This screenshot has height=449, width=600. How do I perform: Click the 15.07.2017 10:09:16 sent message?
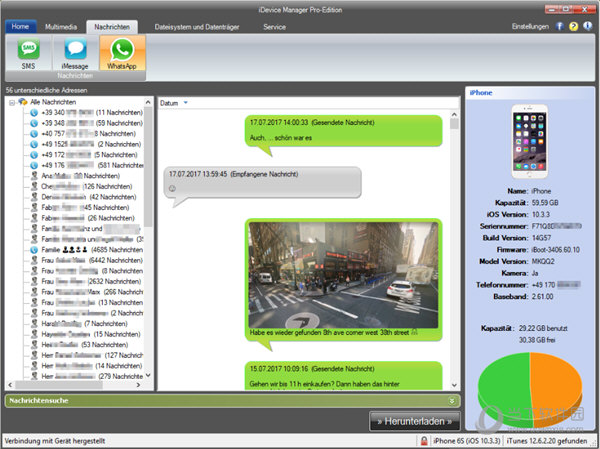pyautogui.click(x=343, y=376)
